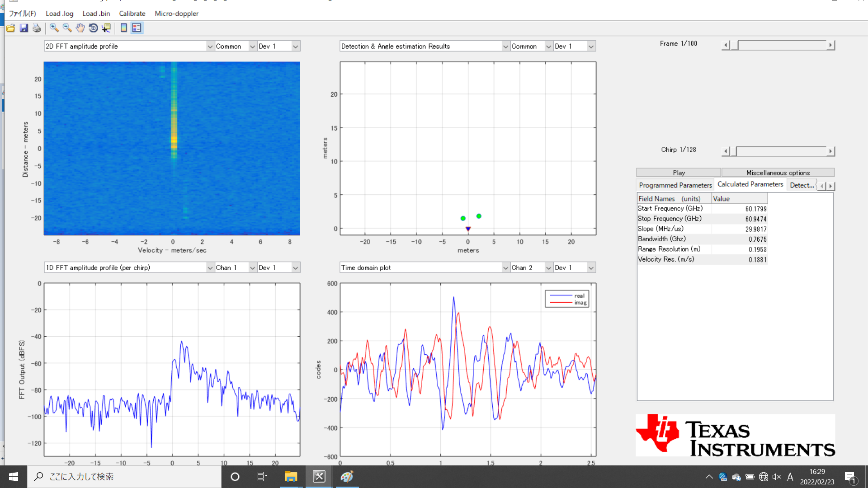Click the taskbar search box
Screen dimensions: 868x488
(x=124, y=477)
